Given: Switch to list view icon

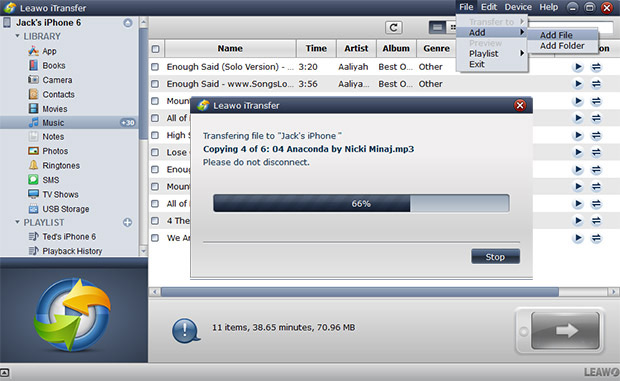Looking at the screenshot, I should (437, 27).
